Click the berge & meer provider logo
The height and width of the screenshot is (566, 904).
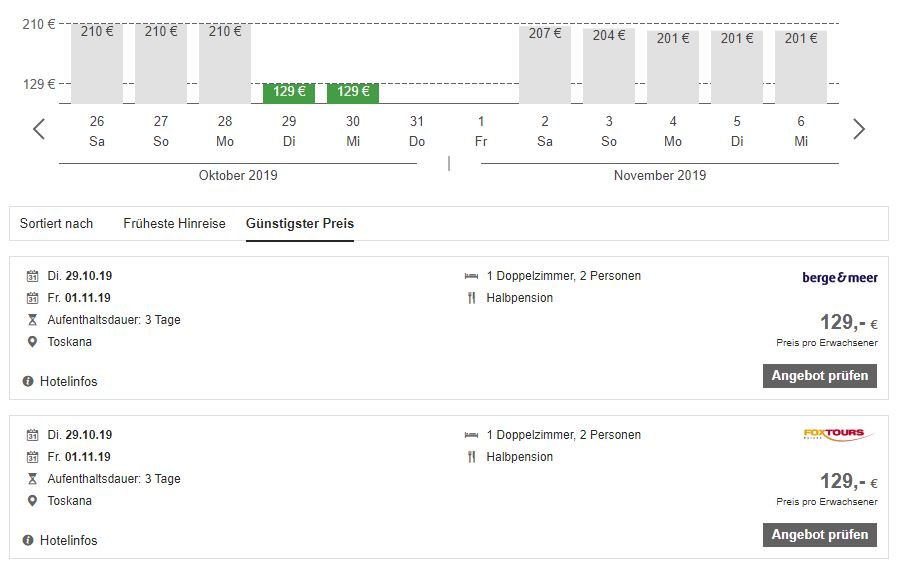tap(839, 277)
